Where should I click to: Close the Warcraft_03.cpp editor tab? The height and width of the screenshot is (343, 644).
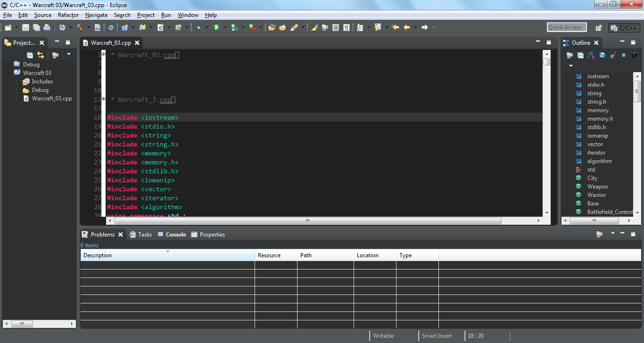click(137, 43)
